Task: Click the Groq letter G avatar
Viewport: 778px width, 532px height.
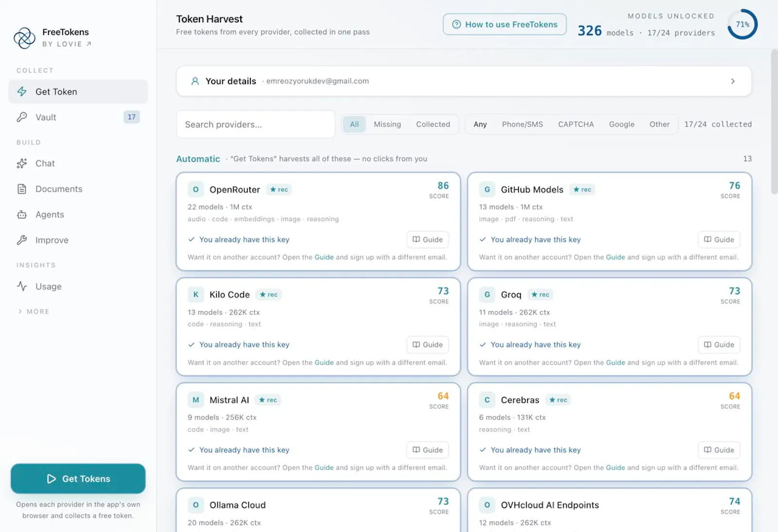Action: coord(487,294)
